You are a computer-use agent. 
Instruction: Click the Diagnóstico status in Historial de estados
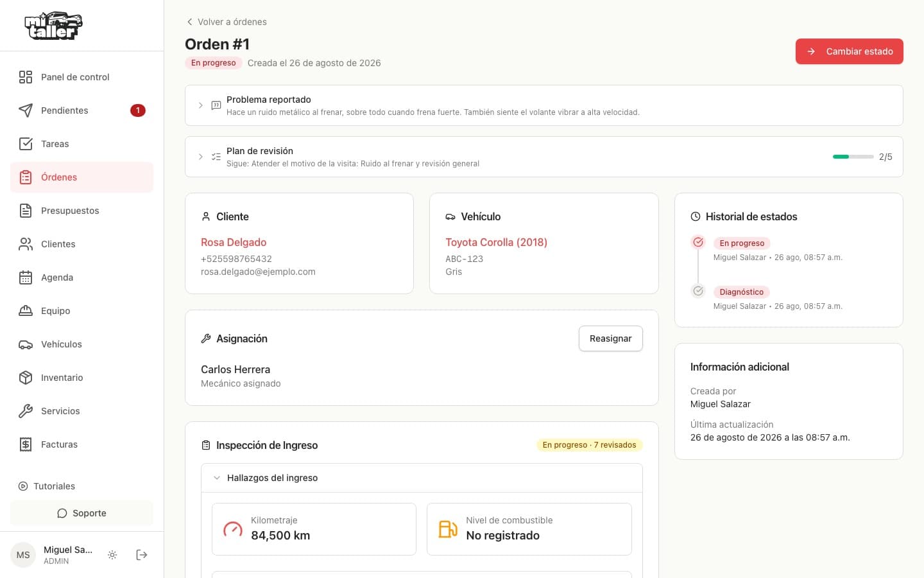click(x=742, y=292)
